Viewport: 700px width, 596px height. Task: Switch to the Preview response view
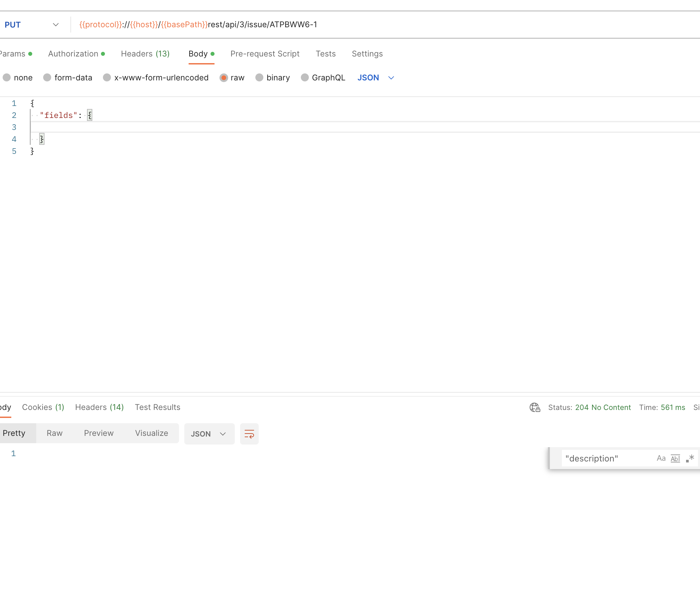(x=99, y=433)
